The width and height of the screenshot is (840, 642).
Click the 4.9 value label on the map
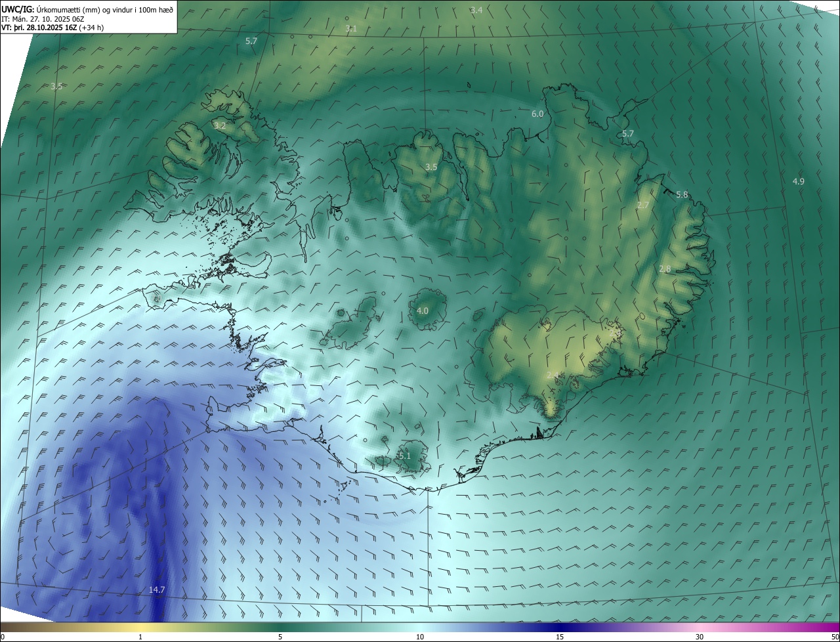click(799, 182)
